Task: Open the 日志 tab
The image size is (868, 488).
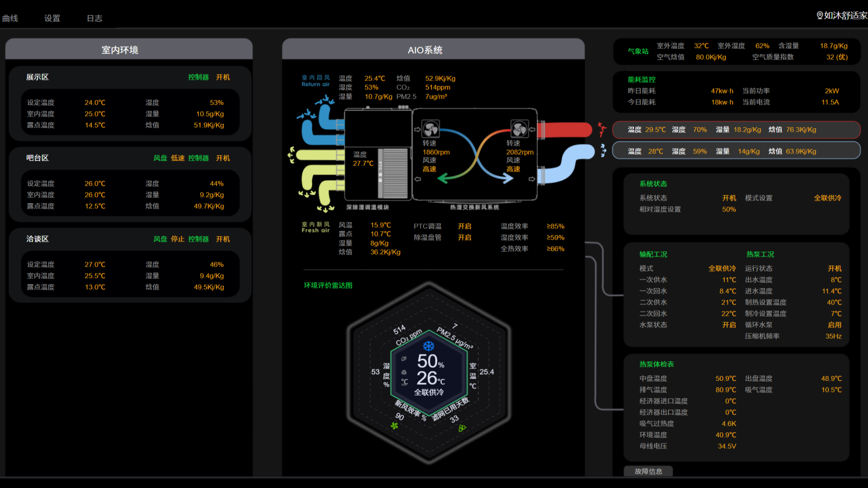Action: click(94, 19)
